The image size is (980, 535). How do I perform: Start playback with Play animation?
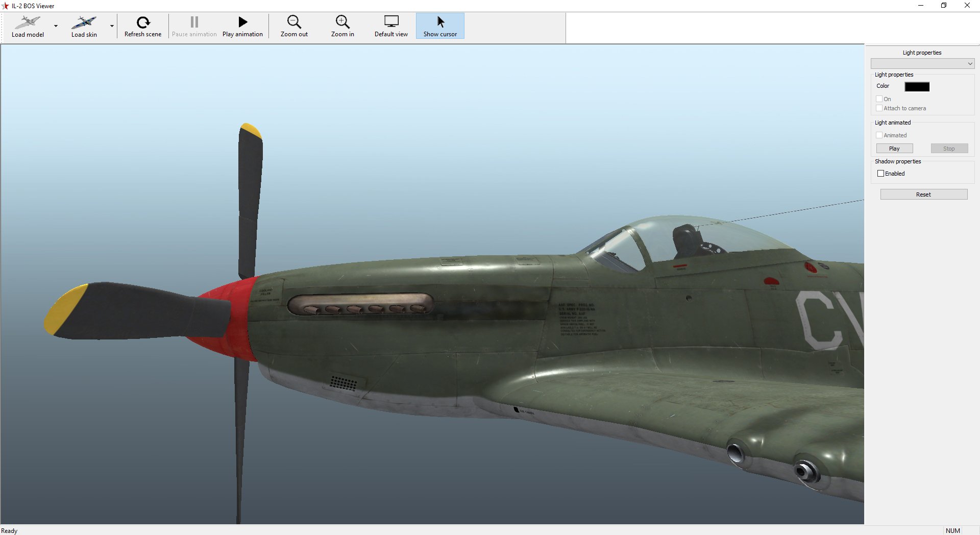(242, 26)
